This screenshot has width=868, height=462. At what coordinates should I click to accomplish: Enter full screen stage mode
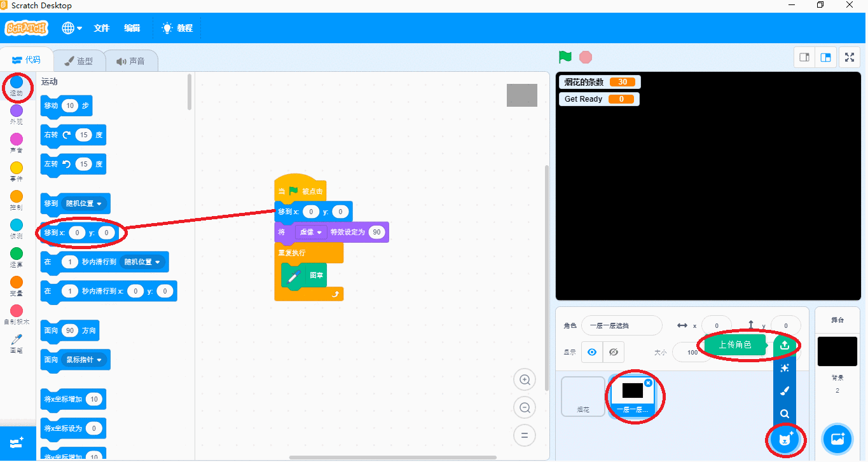click(x=849, y=57)
